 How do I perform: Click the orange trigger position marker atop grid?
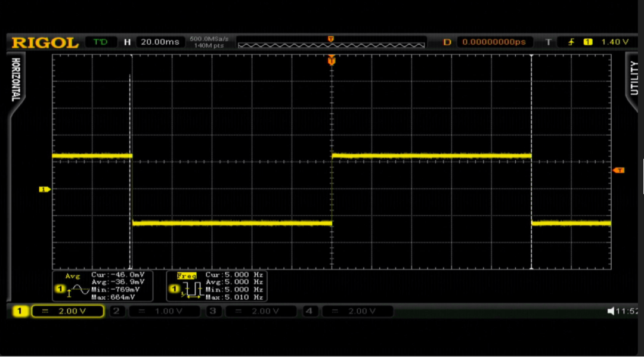(332, 61)
